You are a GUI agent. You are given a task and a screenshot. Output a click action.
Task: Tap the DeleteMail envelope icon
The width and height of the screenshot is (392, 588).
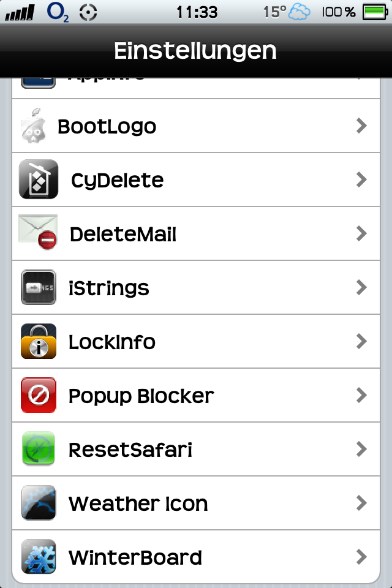(x=38, y=232)
